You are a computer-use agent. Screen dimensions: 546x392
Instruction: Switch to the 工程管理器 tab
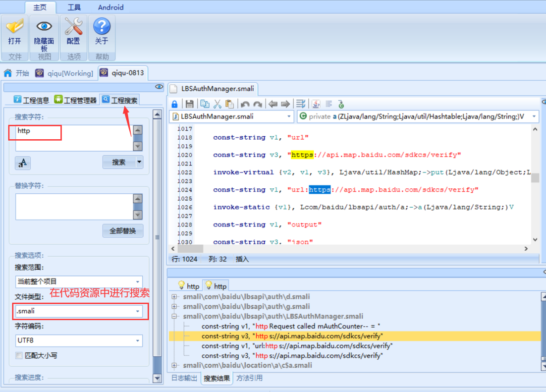click(x=76, y=100)
